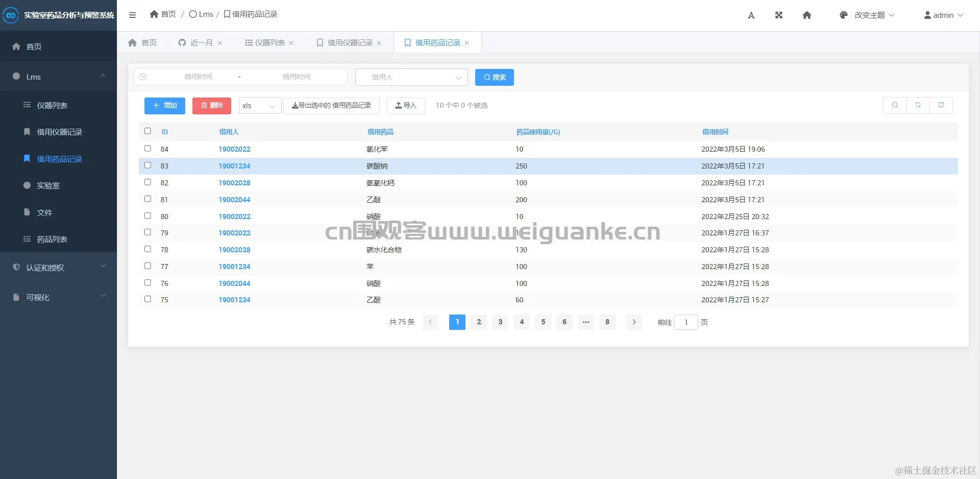The height and width of the screenshot is (479, 980).
Task: Toggle the hamburger sidebar collapse icon
Action: point(132,15)
